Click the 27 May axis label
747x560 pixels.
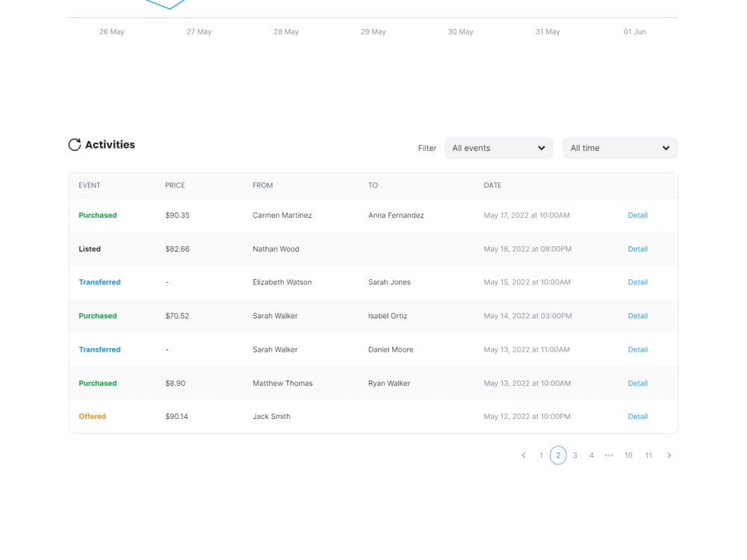199,31
